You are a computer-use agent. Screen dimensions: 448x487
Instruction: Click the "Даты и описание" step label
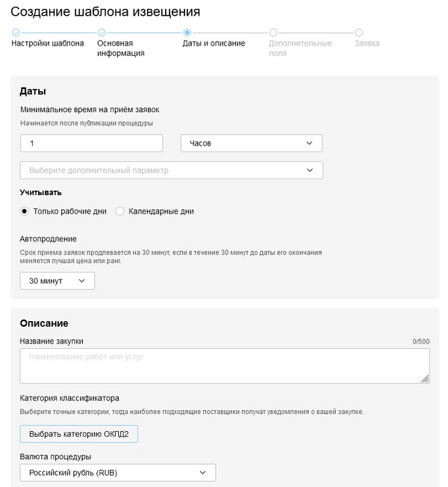pyautogui.click(x=214, y=43)
